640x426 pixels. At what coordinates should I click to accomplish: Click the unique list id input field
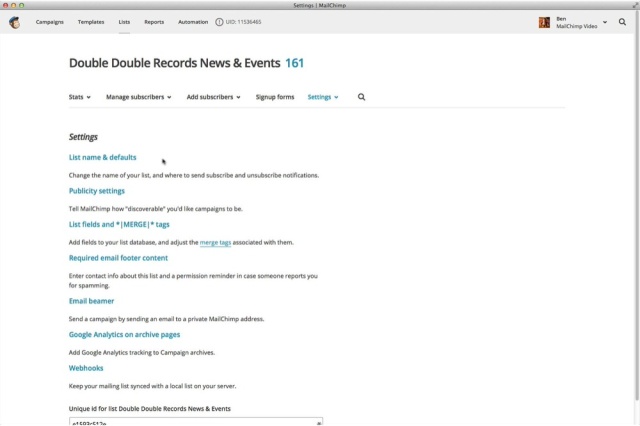point(196,421)
